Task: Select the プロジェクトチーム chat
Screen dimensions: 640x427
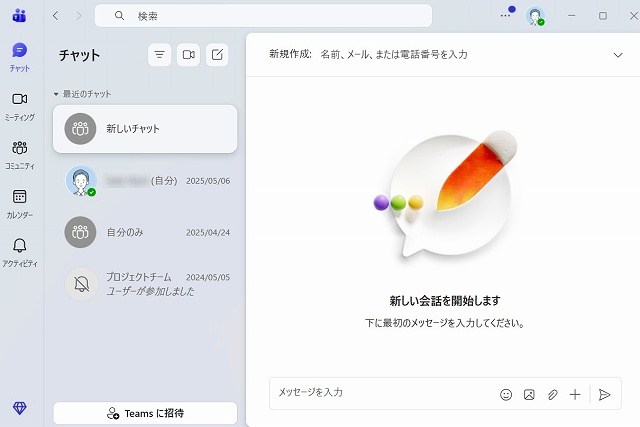Action: 145,284
